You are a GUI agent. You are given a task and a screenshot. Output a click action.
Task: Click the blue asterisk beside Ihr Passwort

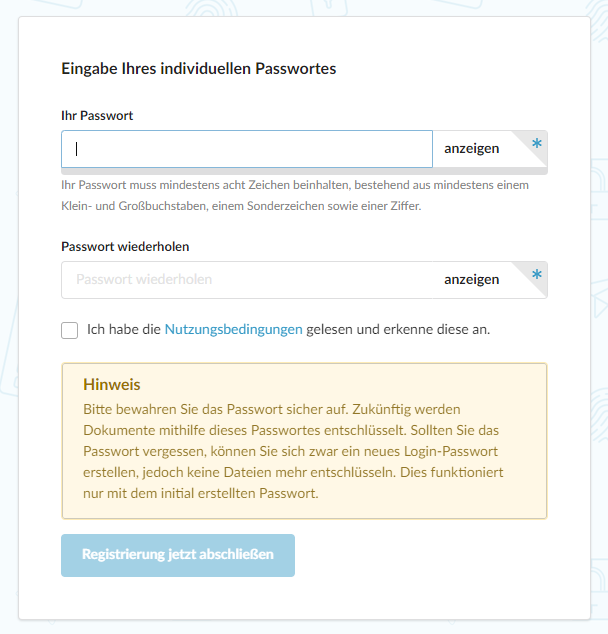537,145
